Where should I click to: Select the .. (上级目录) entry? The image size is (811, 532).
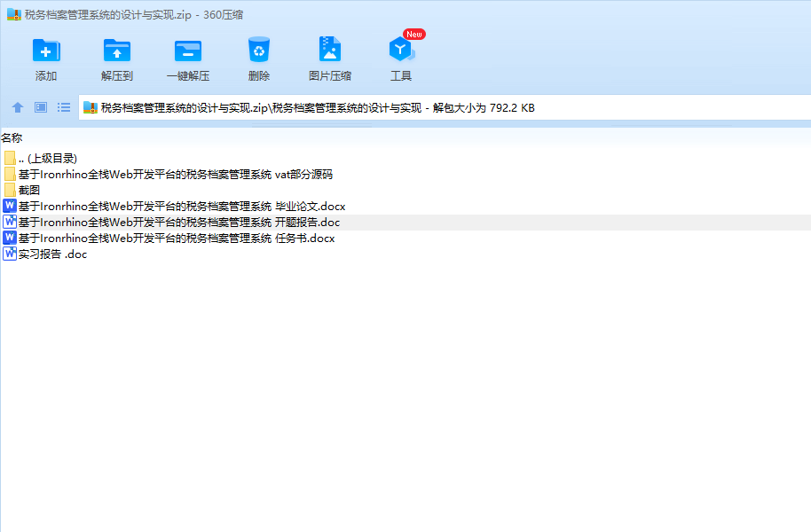pyautogui.click(x=48, y=158)
